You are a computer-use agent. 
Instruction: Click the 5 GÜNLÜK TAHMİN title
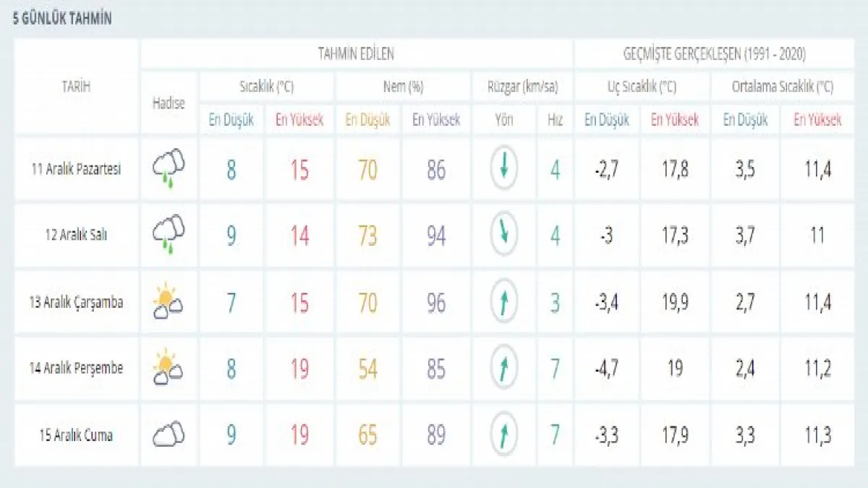pos(62,20)
